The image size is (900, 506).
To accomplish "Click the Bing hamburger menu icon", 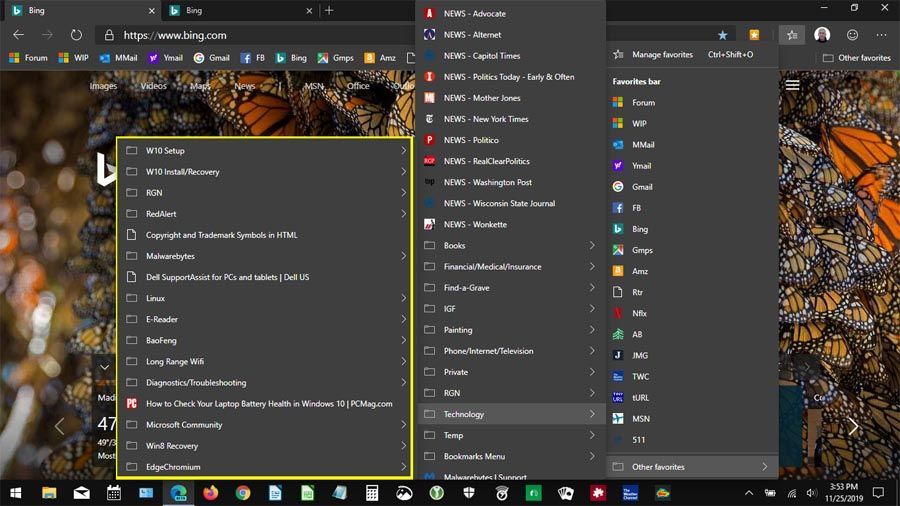I will click(792, 85).
